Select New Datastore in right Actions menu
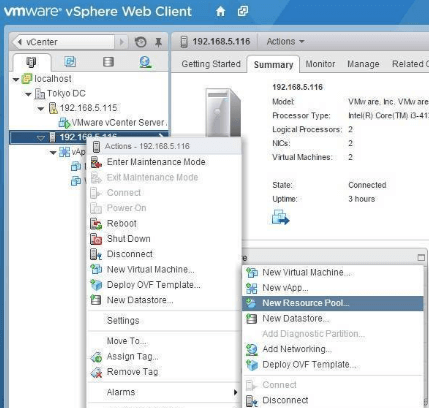The image size is (429, 408). click(333, 319)
